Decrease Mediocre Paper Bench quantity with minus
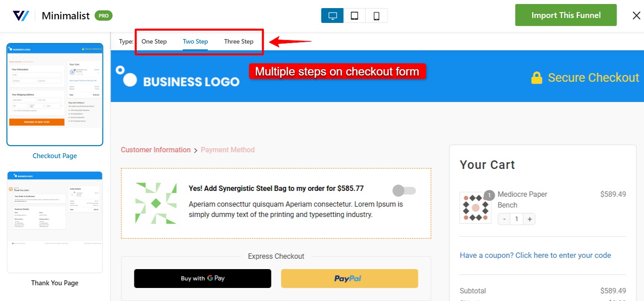 pyautogui.click(x=504, y=219)
